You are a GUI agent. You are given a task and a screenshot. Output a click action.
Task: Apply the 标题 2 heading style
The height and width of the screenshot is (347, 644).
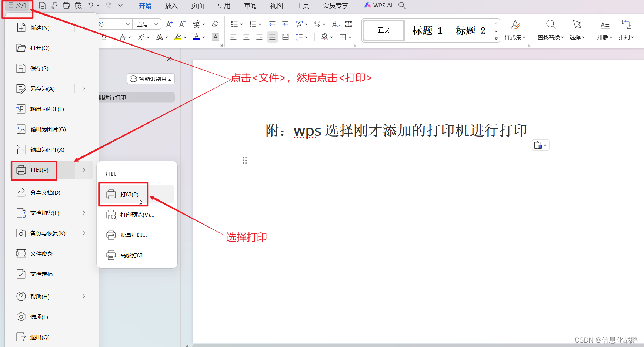tap(470, 30)
